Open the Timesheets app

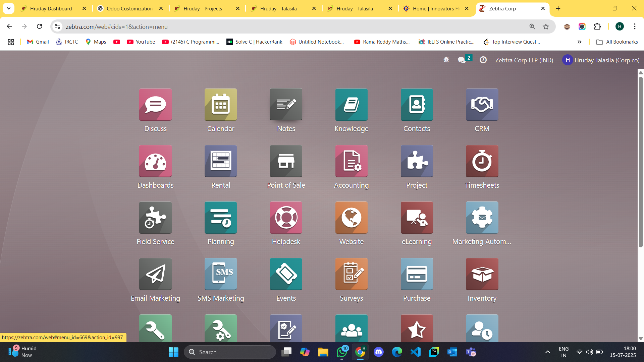point(482,161)
